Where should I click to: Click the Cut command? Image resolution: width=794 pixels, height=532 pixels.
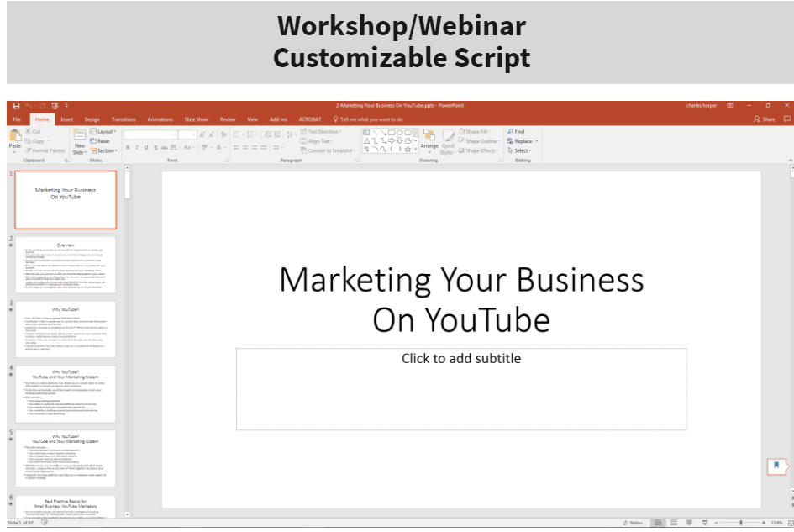tap(33, 132)
